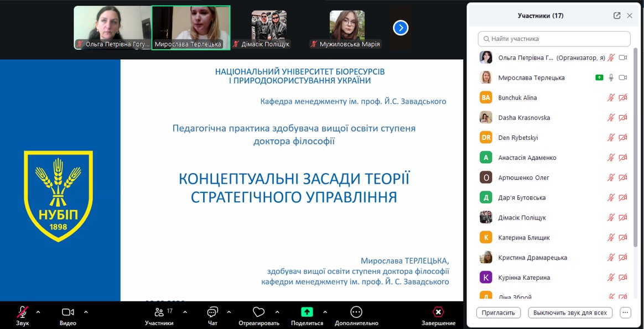Toggle camera with the Видео button
This screenshot has width=644, height=329.
(67, 316)
